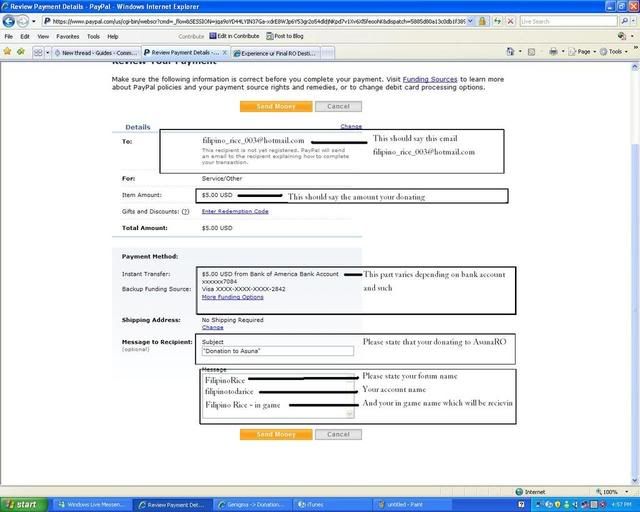Open the recent pages dropdown next to Forward

click(x=33, y=21)
